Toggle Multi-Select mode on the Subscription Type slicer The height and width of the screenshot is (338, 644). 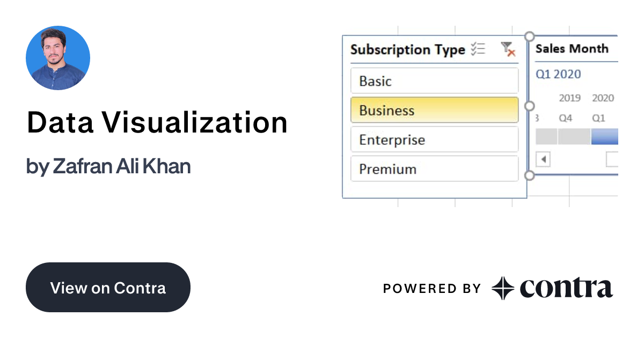pos(477,49)
